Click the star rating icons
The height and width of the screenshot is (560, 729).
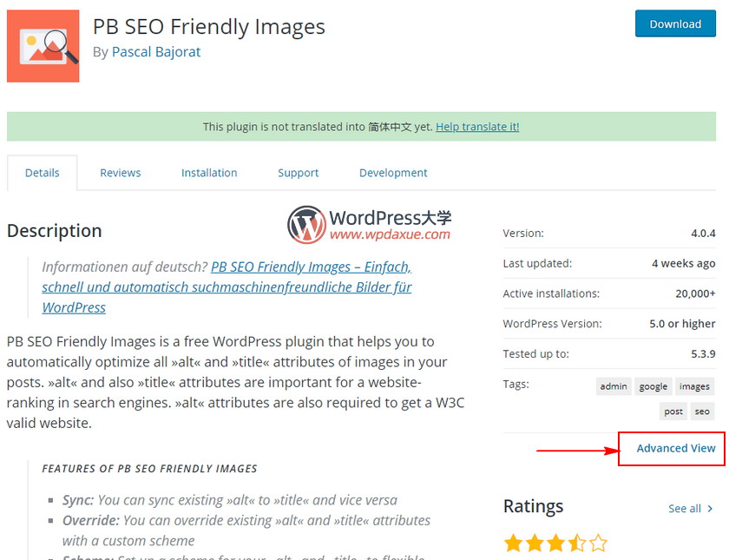click(x=555, y=544)
